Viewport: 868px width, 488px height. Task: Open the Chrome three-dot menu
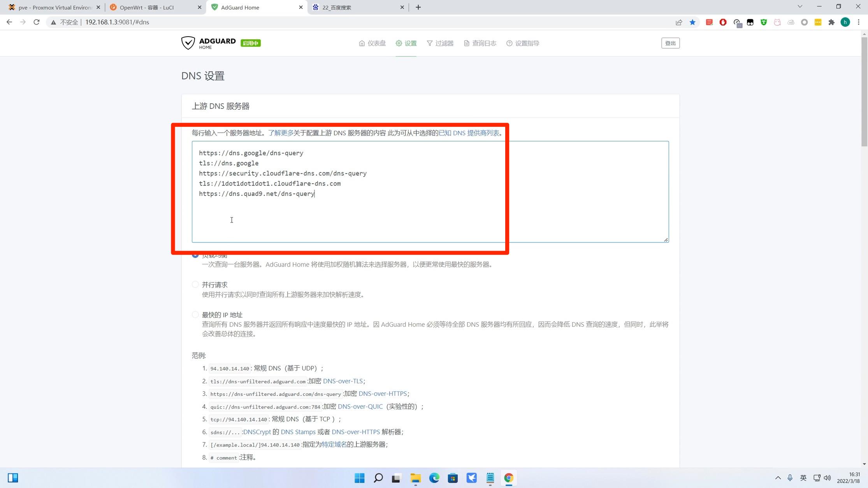coord(859,22)
